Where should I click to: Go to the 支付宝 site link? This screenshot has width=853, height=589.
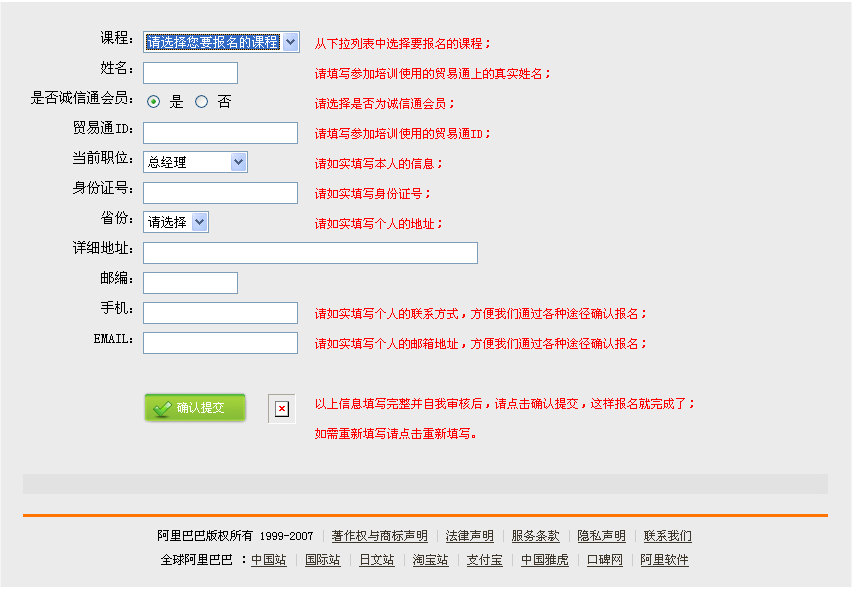pos(484,560)
